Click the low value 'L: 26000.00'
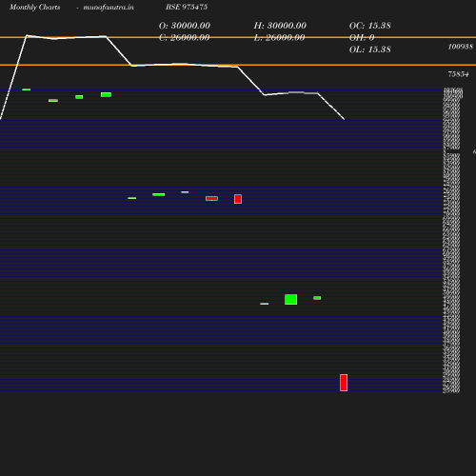This screenshot has width=476, height=476. coord(279,37)
